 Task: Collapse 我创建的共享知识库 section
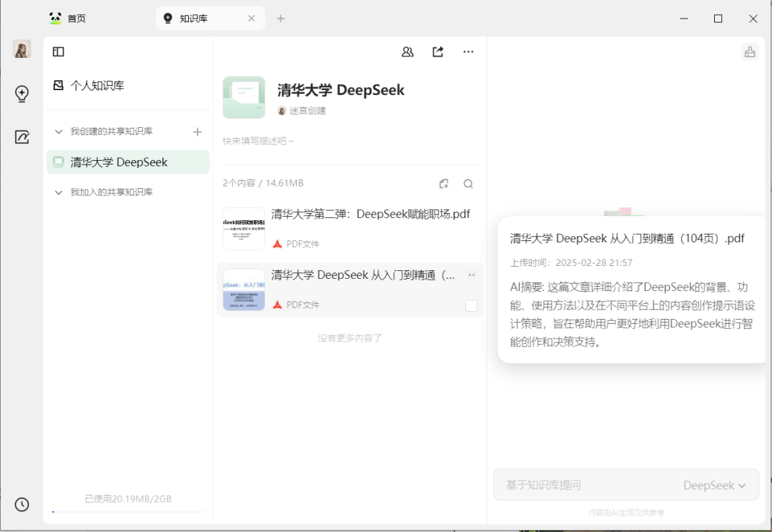pos(59,132)
